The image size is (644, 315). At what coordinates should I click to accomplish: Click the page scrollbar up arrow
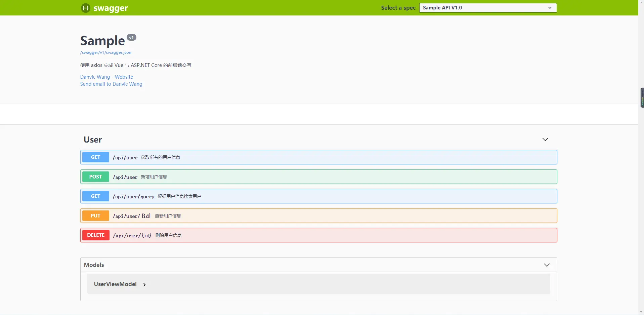641,3
